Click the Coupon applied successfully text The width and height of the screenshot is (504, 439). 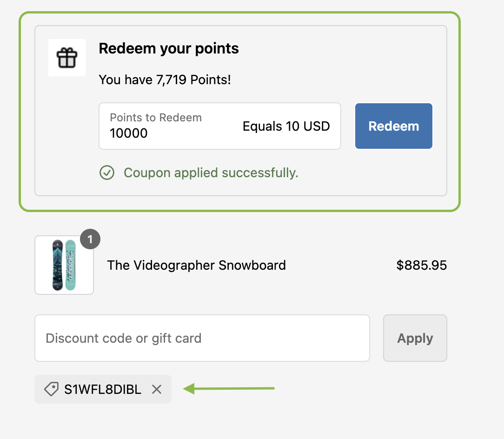pos(211,173)
